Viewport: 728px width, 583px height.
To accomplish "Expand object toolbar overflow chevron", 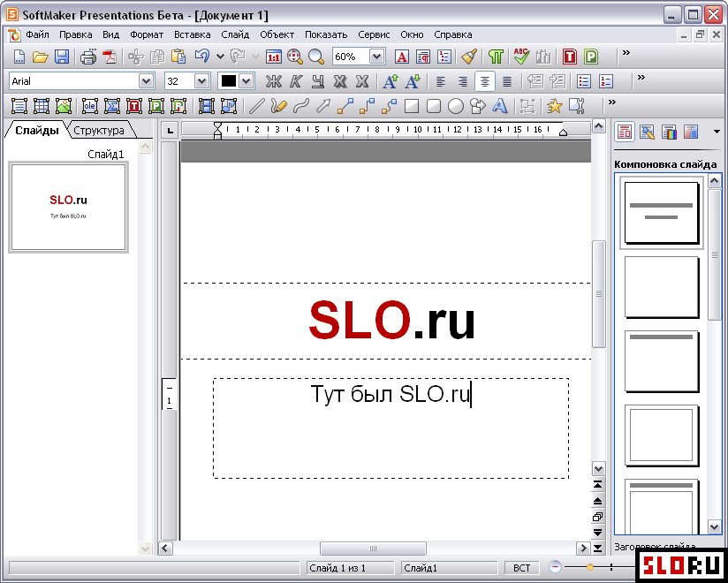I will coord(612,102).
